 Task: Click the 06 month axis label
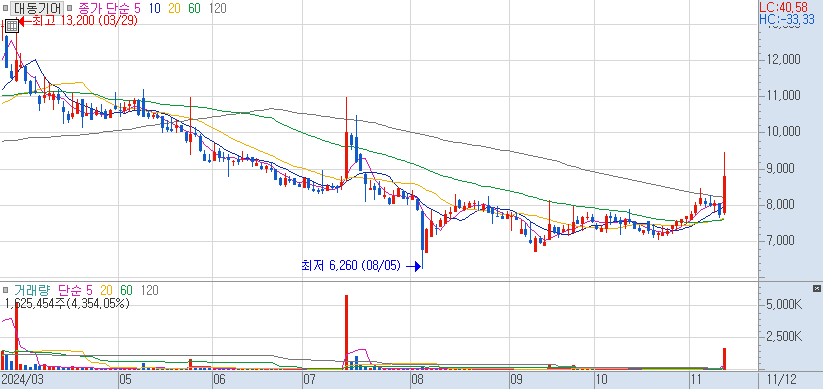[x=220, y=380]
